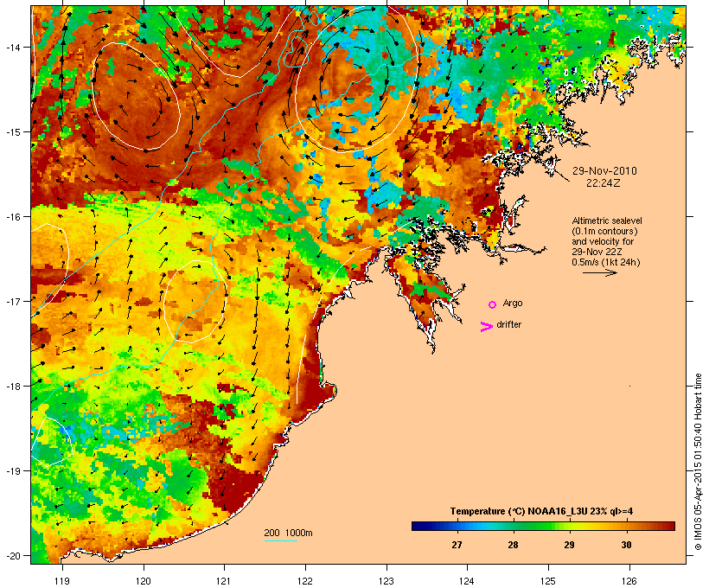The height and width of the screenshot is (588, 709).
Task: Click the magenta drifter legend symbol
Action: [x=486, y=327]
